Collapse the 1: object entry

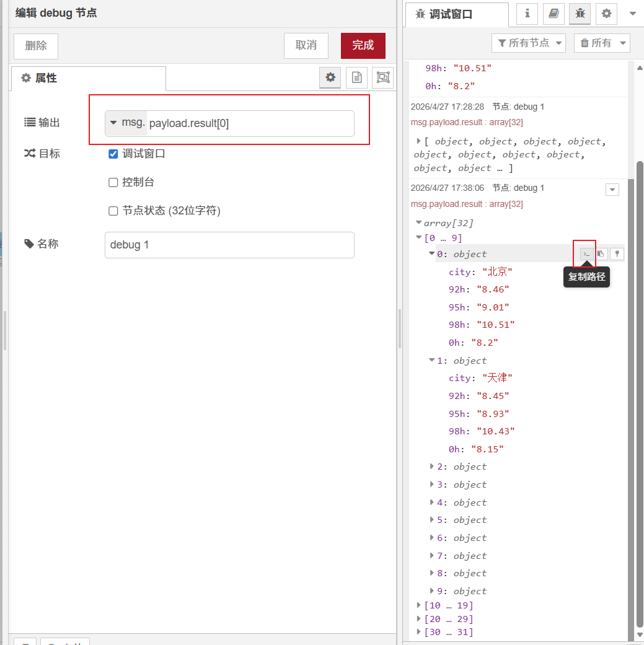click(431, 360)
